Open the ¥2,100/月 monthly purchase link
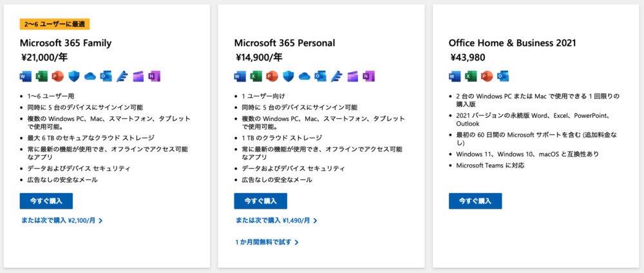 click(61, 220)
